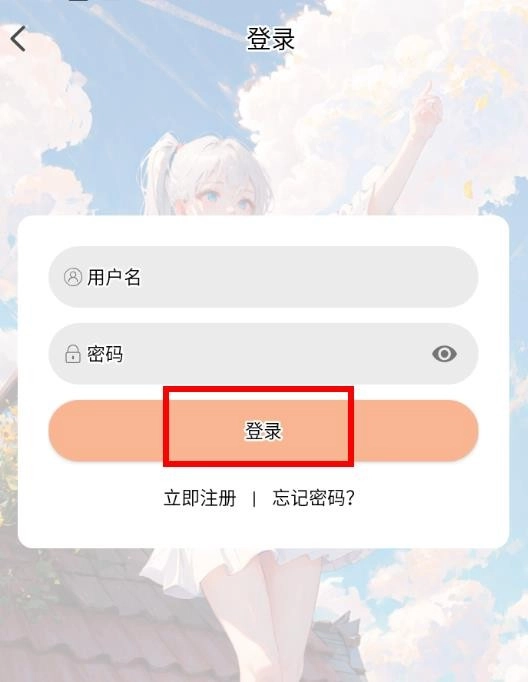Open the 立即注册 registration link

200,498
